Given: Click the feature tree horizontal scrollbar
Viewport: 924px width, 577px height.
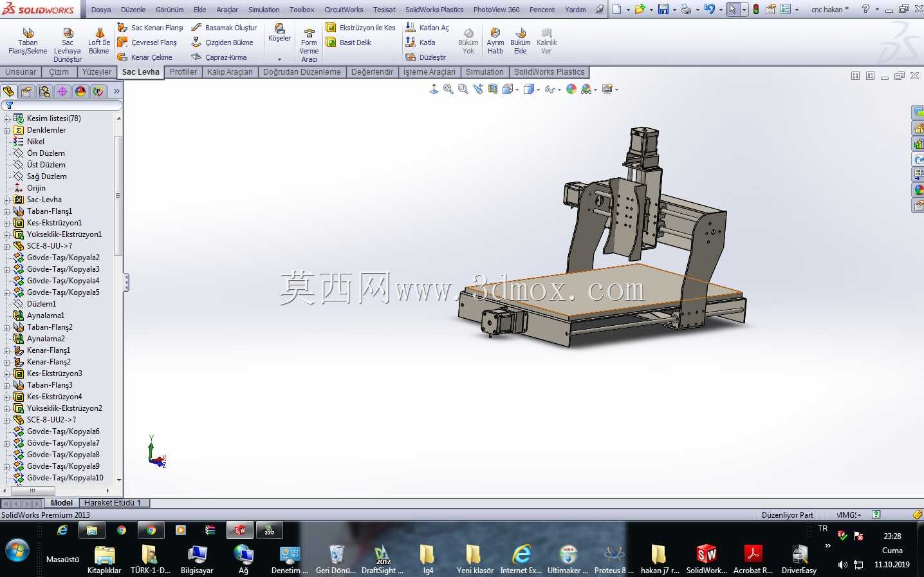Looking at the screenshot, I should pyautogui.click(x=32, y=491).
